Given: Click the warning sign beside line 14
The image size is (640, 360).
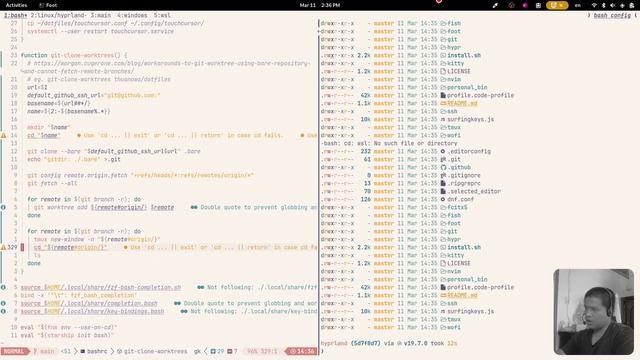Looking at the screenshot, I should (3, 135).
